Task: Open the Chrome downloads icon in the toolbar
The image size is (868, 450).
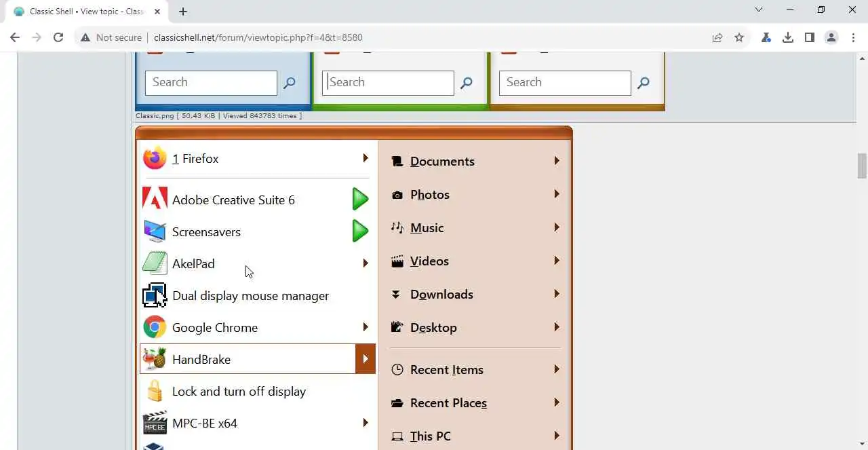Action: pos(788,37)
